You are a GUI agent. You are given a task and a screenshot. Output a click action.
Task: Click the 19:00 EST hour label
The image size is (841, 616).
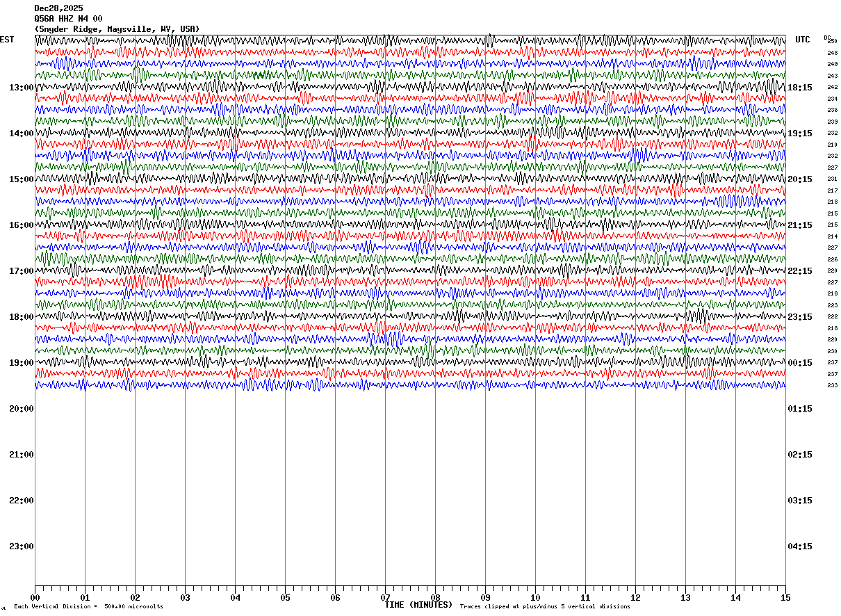click(x=22, y=363)
